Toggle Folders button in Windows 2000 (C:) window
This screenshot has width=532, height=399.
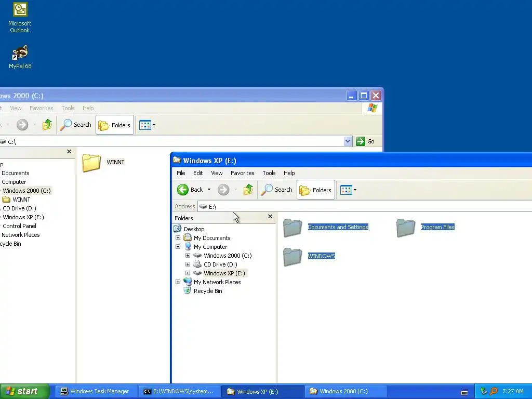(x=115, y=125)
